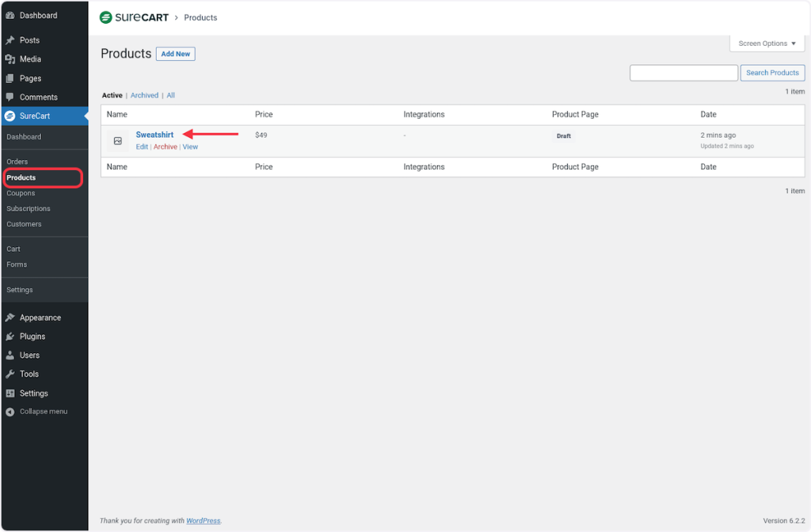Archive the Sweatshirt product

(166, 146)
